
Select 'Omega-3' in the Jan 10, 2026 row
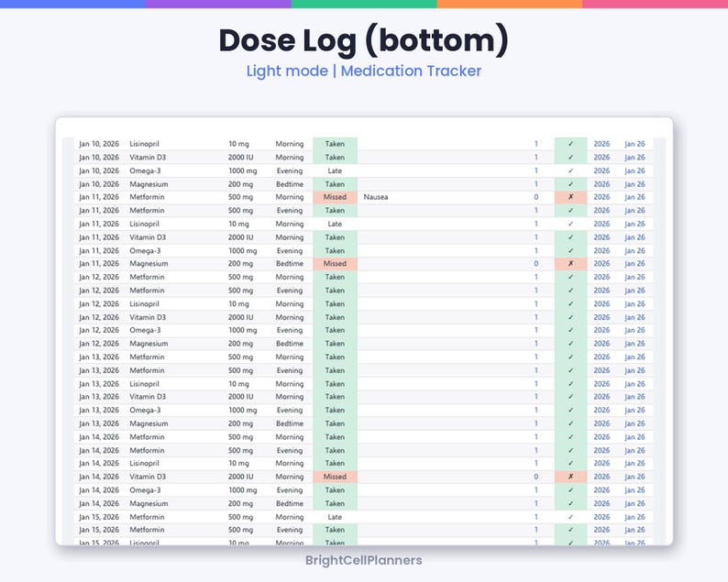click(145, 170)
